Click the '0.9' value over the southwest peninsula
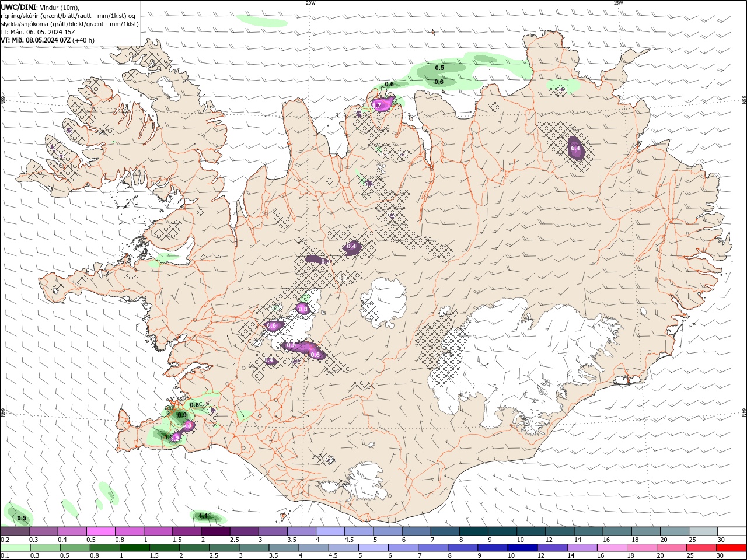This screenshot has width=747, height=560. (x=181, y=415)
